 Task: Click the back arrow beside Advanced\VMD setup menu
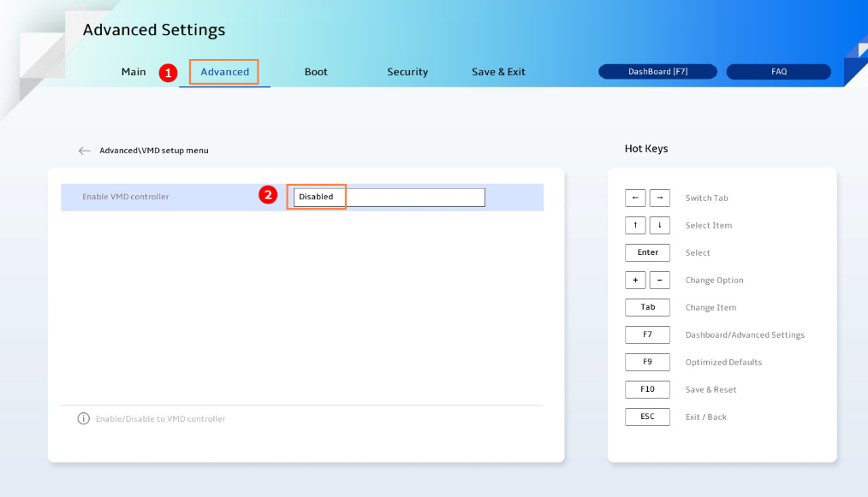tap(84, 151)
